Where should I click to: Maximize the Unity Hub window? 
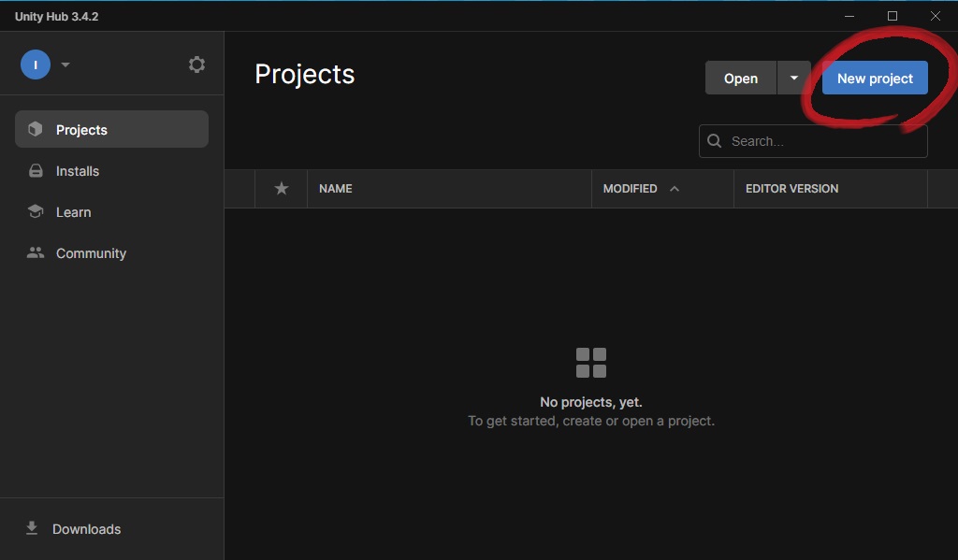tap(892, 16)
